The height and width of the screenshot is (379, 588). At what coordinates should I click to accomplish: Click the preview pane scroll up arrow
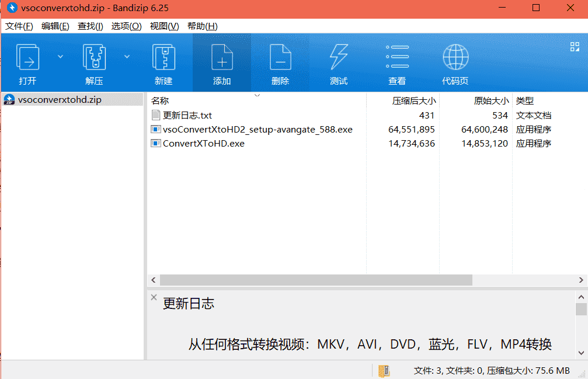(x=581, y=297)
